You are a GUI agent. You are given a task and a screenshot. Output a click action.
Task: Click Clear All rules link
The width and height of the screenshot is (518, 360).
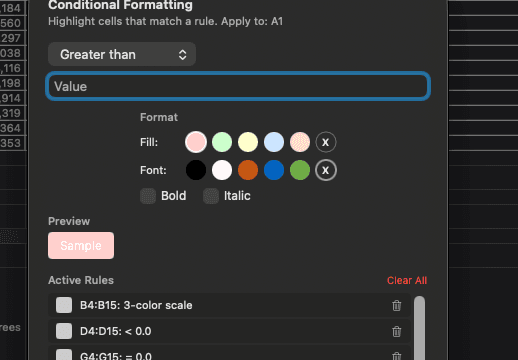coord(407,280)
